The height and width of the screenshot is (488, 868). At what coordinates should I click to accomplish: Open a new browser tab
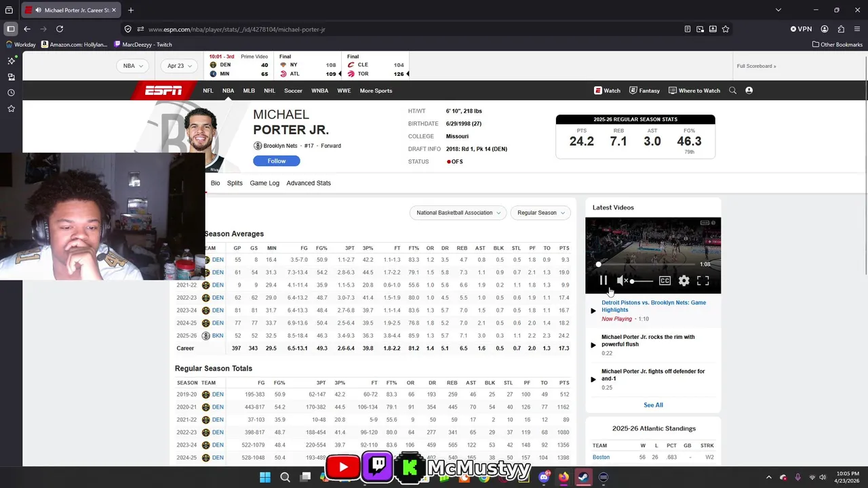tap(131, 10)
